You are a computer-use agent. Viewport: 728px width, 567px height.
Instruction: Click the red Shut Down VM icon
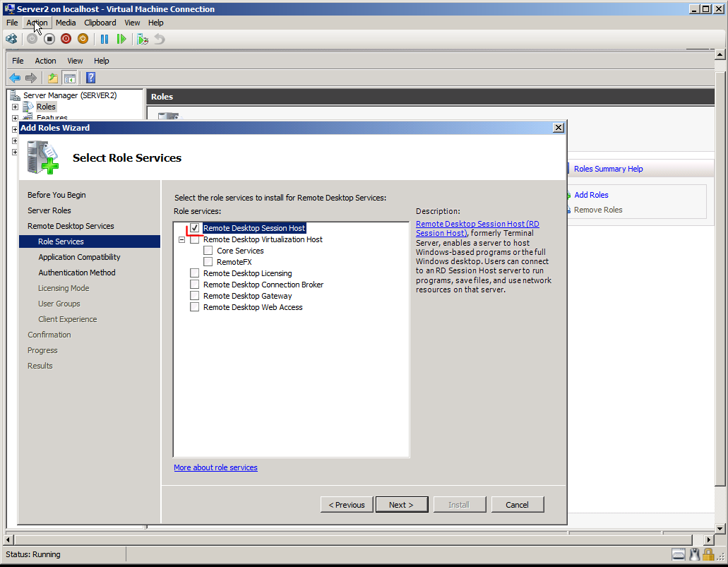coord(66,39)
